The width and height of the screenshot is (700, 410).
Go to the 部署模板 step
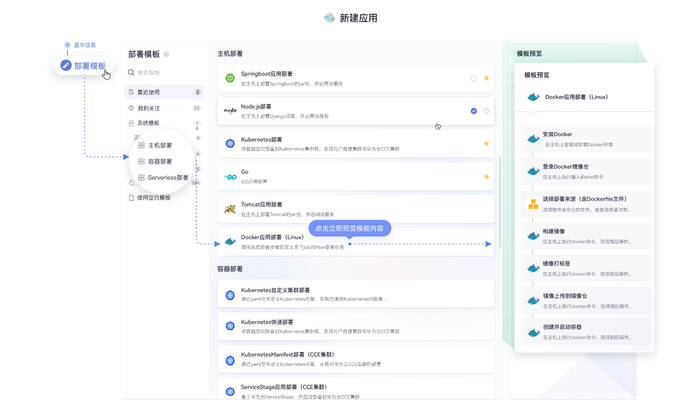coord(83,66)
